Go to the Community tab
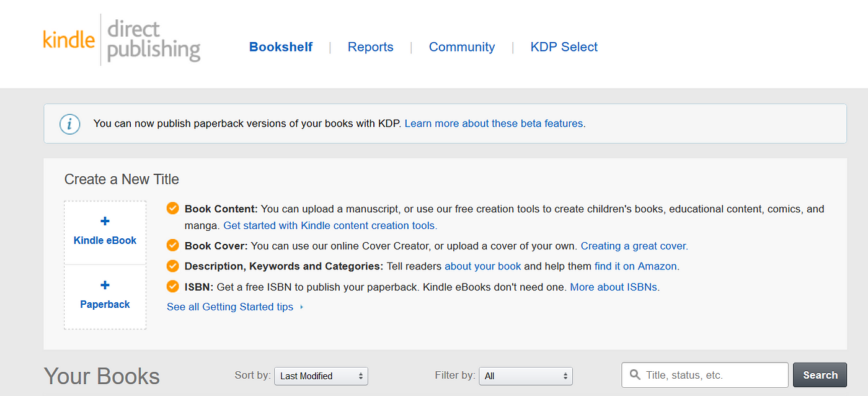The width and height of the screenshot is (868, 396). pos(462,47)
